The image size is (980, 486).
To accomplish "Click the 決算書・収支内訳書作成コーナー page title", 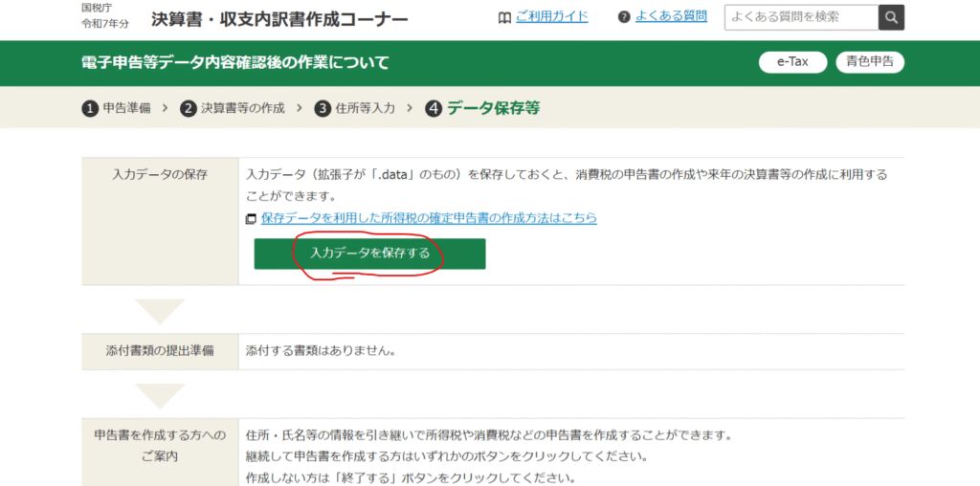I will 279,19.
